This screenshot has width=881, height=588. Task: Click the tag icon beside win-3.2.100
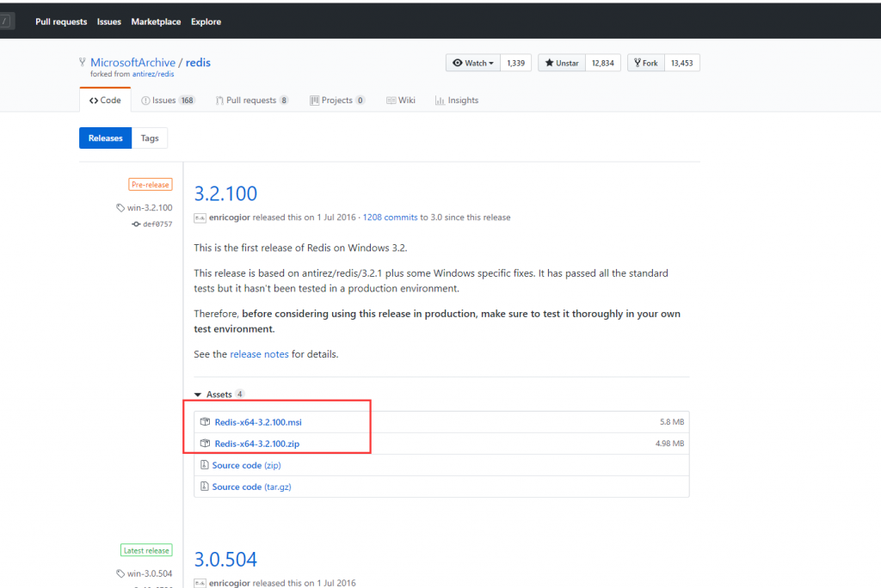pyautogui.click(x=120, y=208)
